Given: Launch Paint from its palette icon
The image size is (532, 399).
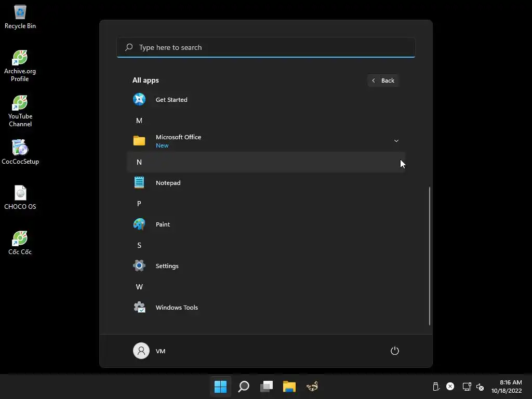Looking at the screenshot, I should 139,224.
